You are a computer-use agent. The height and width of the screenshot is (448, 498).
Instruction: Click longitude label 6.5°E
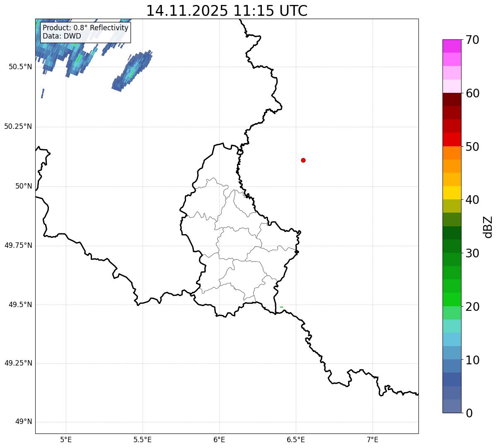point(296,440)
